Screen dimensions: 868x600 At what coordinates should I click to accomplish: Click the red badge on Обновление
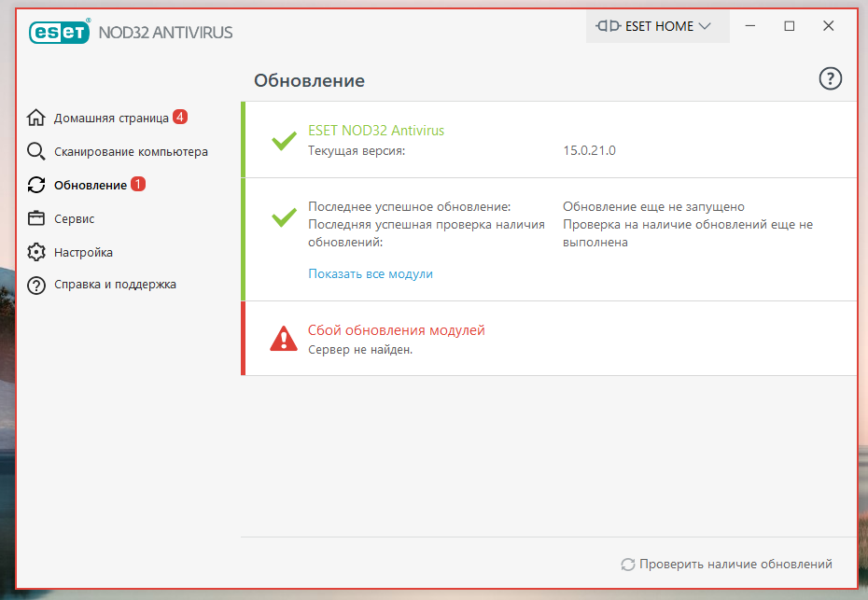coord(138,185)
